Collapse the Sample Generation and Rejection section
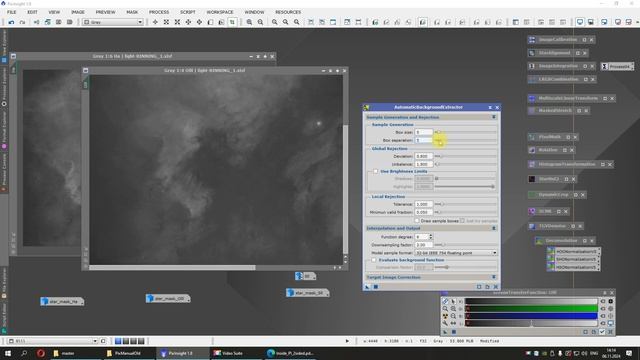640x360 pixels. [494, 117]
